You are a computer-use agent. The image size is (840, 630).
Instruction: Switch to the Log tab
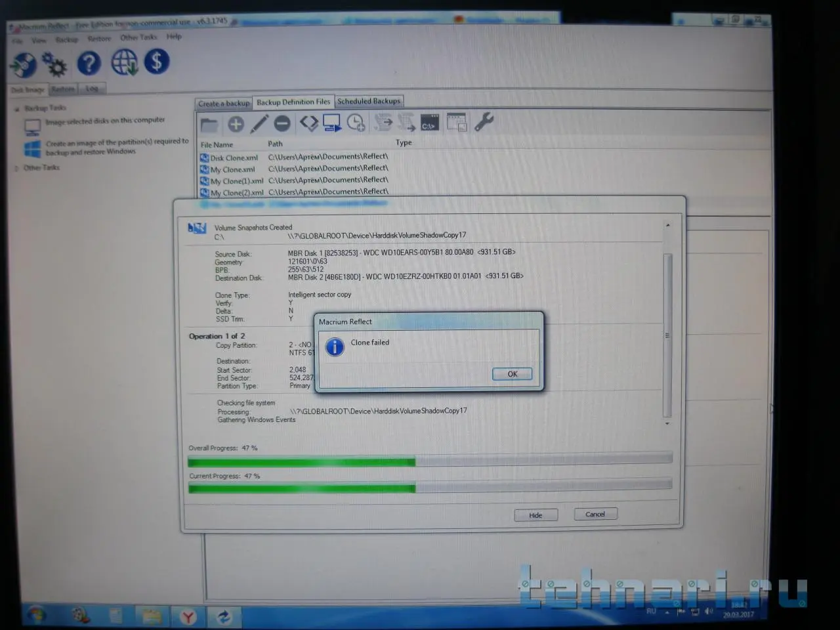(x=91, y=89)
